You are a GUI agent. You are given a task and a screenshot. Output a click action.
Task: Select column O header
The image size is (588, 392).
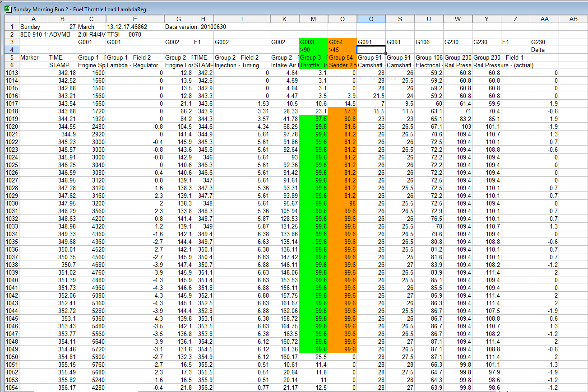tap(342, 19)
